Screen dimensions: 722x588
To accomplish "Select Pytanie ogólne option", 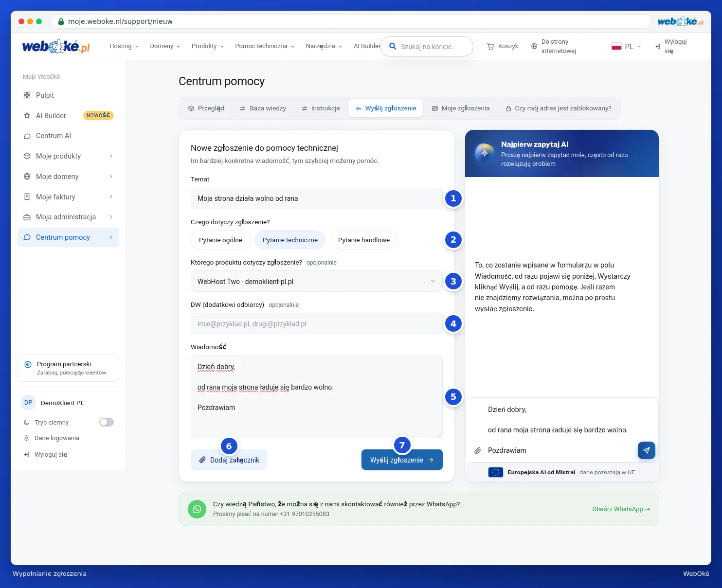I will coord(220,240).
